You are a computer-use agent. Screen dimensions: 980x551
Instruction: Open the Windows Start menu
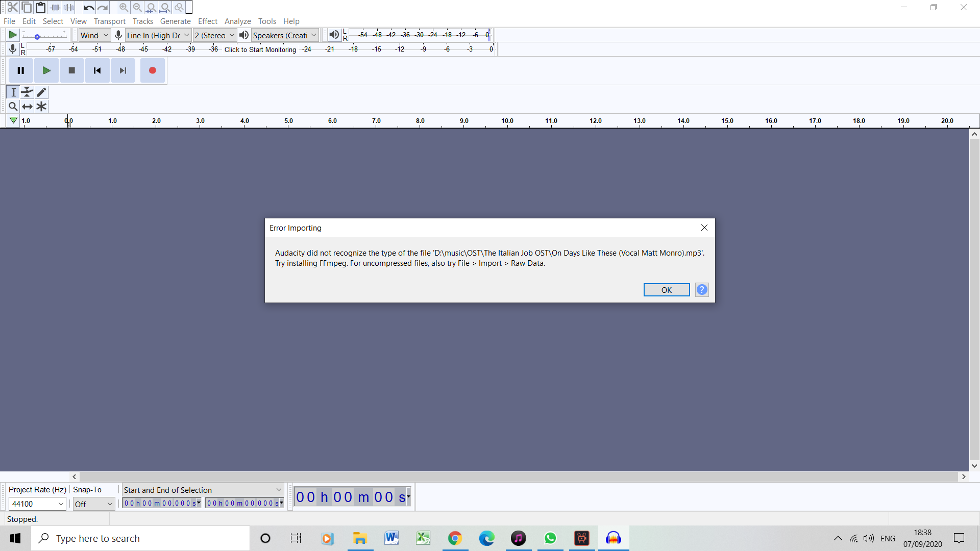15,538
